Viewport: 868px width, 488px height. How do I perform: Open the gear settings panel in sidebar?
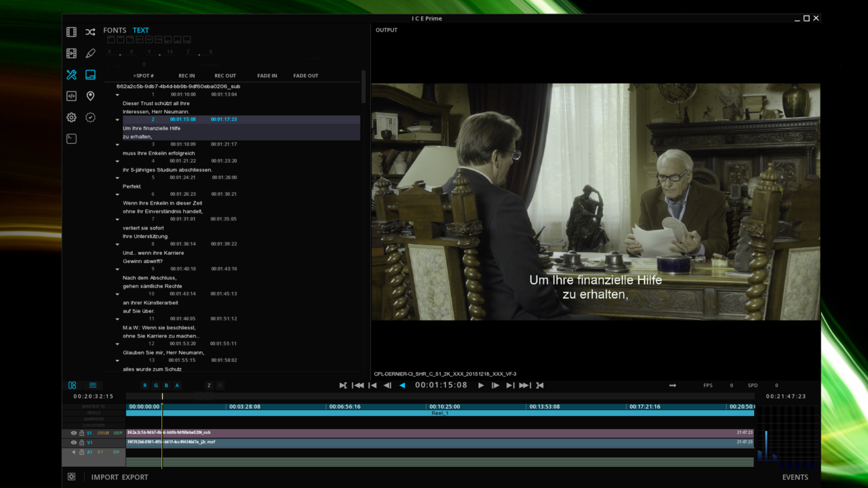click(x=71, y=117)
